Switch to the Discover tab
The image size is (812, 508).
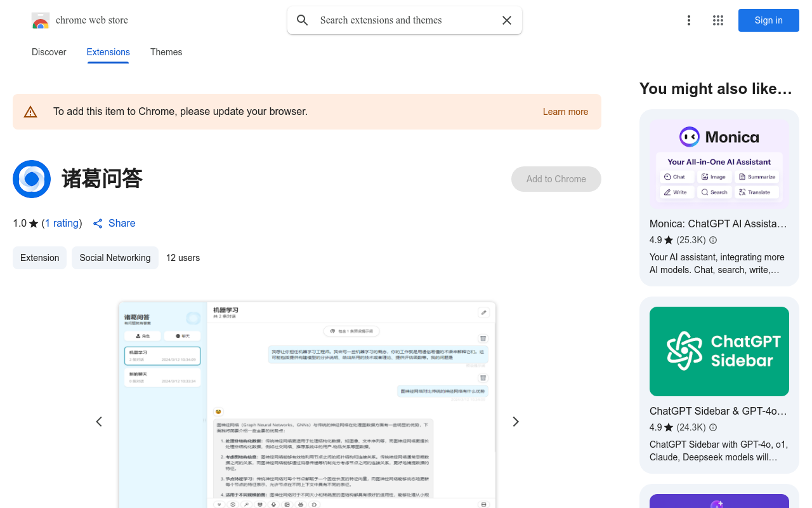pyautogui.click(x=49, y=52)
